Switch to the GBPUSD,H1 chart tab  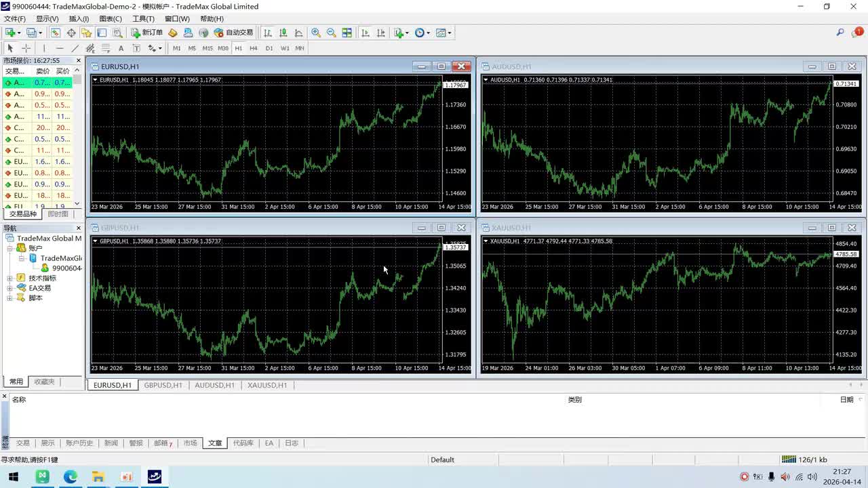[x=163, y=385]
